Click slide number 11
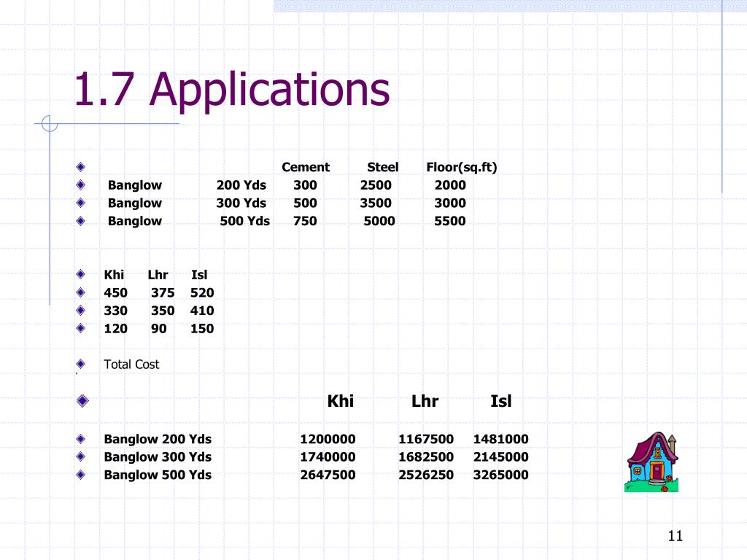The width and height of the screenshot is (747, 560). pos(675,536)
